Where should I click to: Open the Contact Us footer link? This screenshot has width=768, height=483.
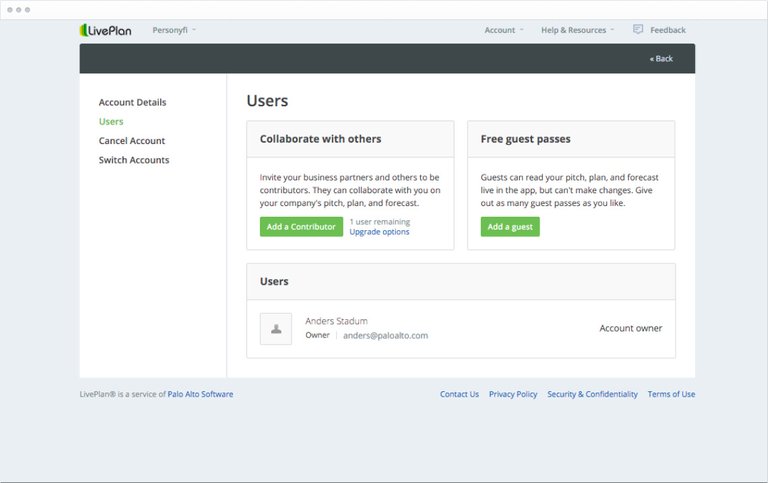tap(459, 394)
